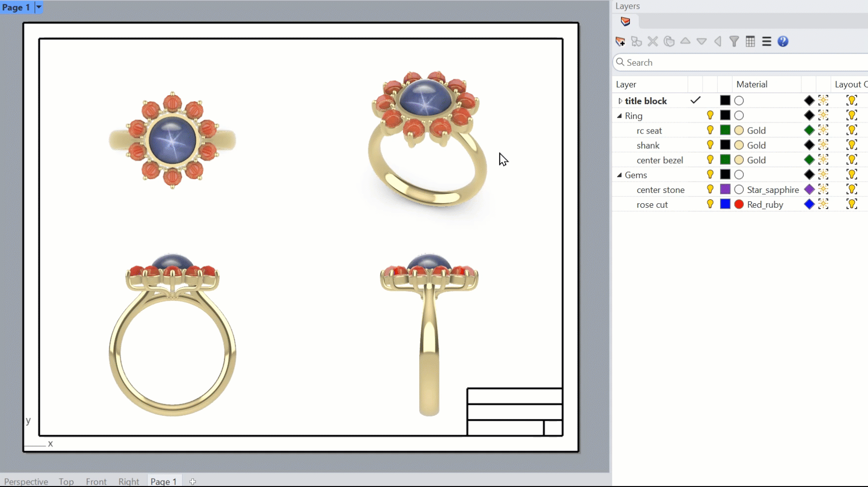Screen dimensions: 868x487
Task: Open the hamburger tools menu
Action: point(766,42)
